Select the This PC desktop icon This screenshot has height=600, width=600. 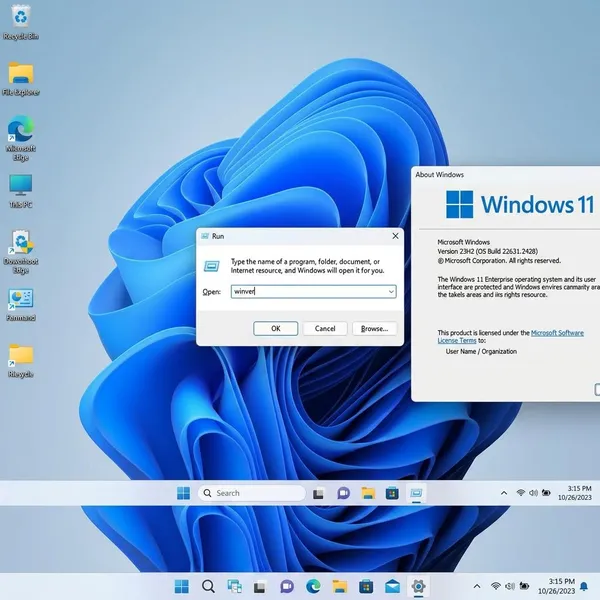[x=21, y=191]
